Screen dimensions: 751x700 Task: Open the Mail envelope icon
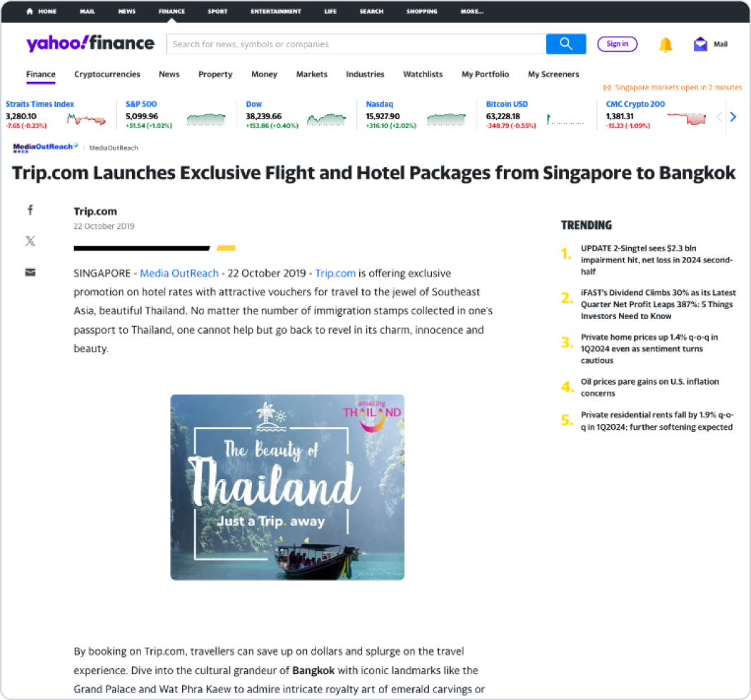click(x=700, y=44)
